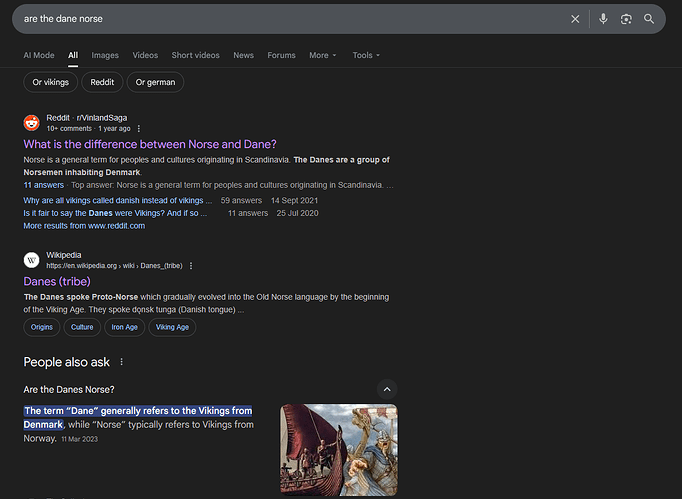Refine search with 'Or vikings' chip
Screen dimensions: 682x499
pos(50,82)
